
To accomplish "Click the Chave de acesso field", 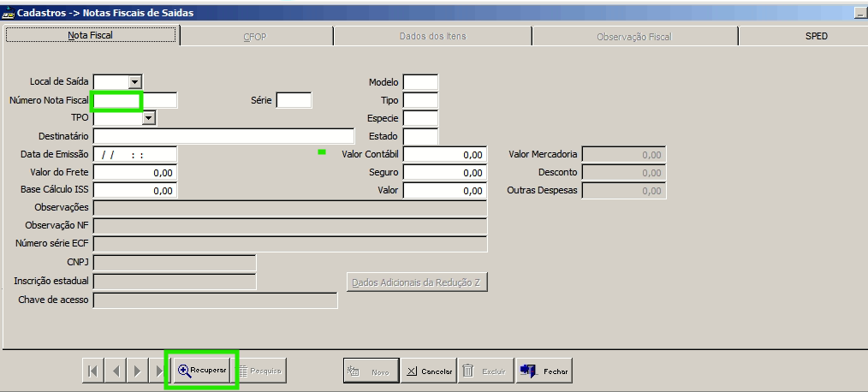I will pos(216,300).
